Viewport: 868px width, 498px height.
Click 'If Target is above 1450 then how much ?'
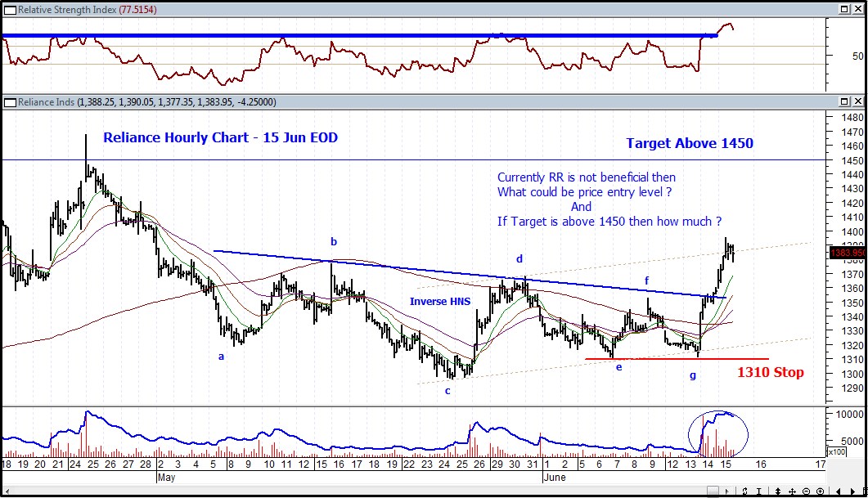click(x=609, y=222)
